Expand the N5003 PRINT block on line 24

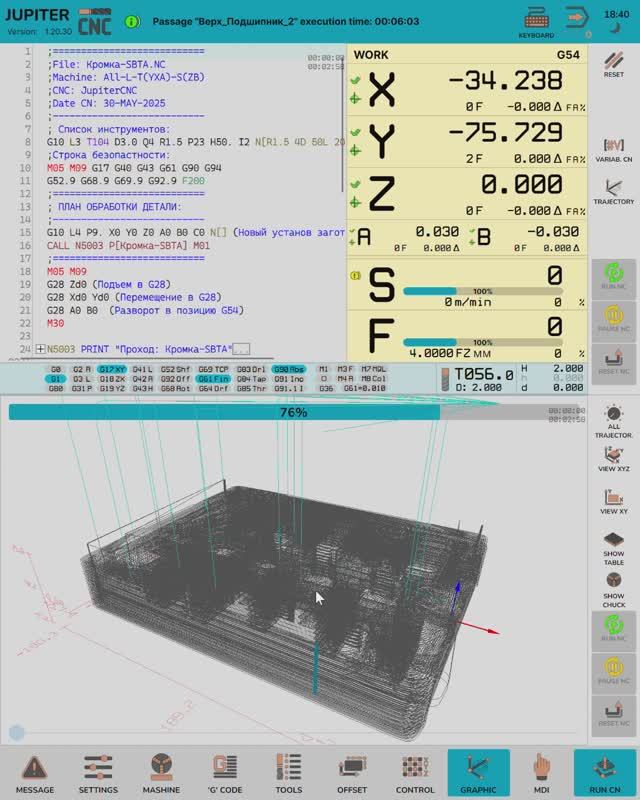tap(40, 349)
